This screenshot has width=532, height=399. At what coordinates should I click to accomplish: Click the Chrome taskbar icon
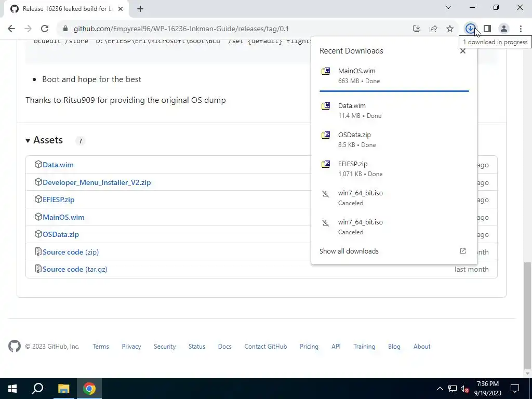click(x=89, y=389)
